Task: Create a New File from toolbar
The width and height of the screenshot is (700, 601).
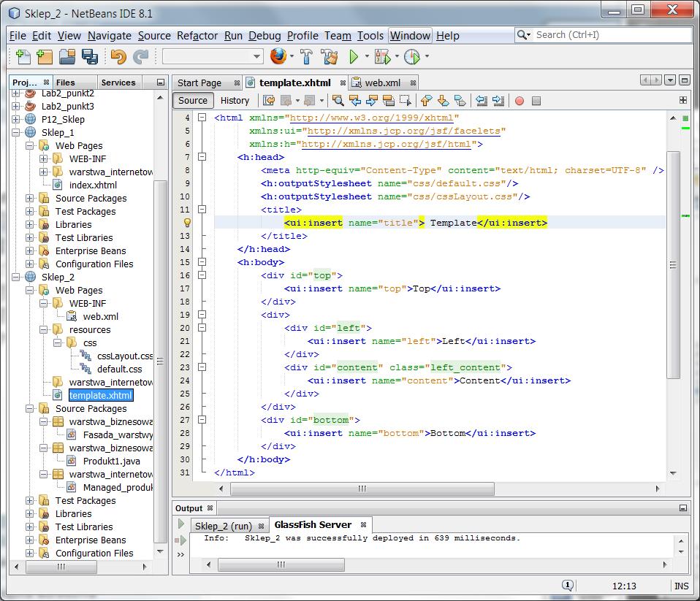Action: click(23, 57)
